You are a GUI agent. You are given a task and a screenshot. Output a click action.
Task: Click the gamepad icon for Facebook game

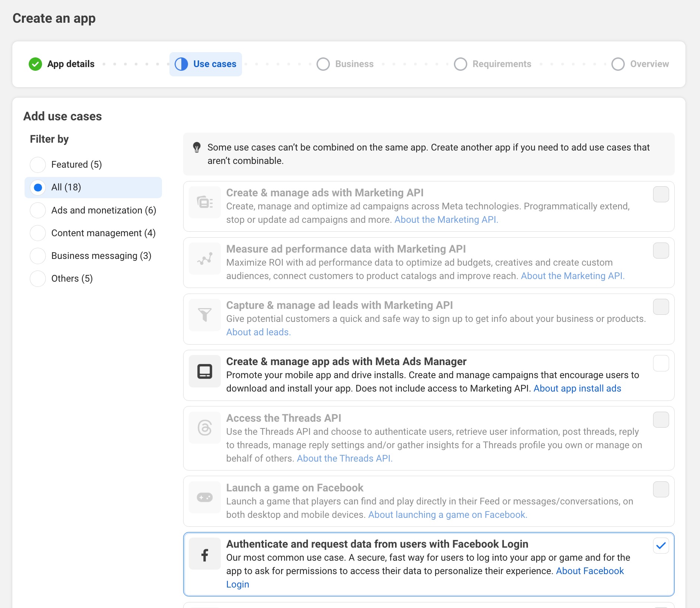[205, 497]
